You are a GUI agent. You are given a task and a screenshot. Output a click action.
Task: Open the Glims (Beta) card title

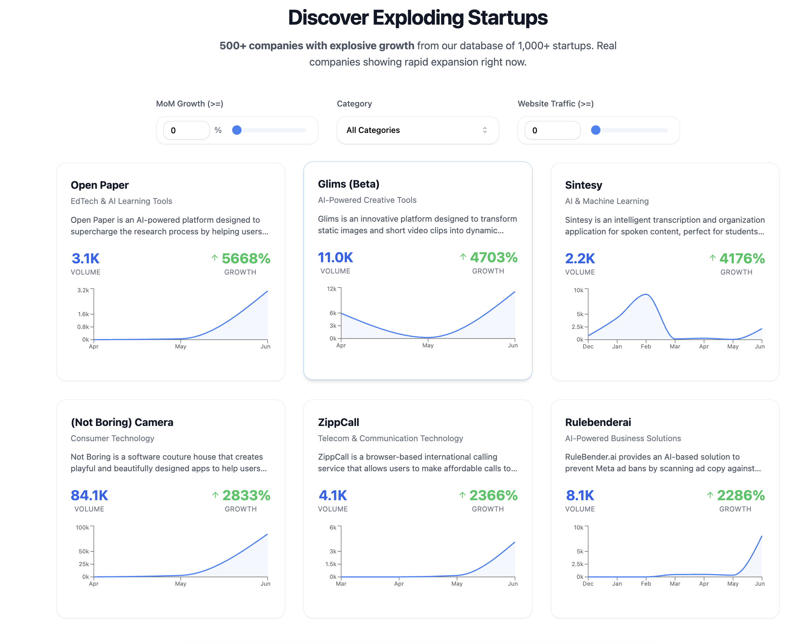348,184
